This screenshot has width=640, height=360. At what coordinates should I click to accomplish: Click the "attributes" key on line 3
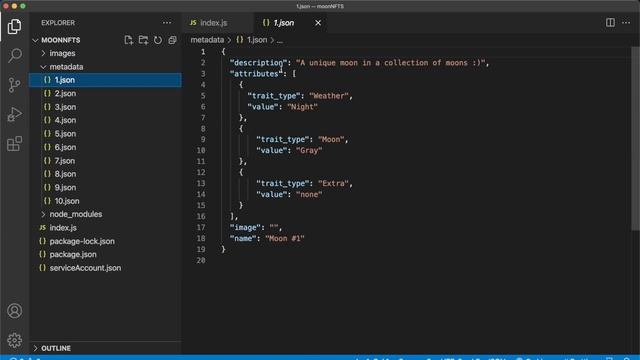[x=256, y=74]
